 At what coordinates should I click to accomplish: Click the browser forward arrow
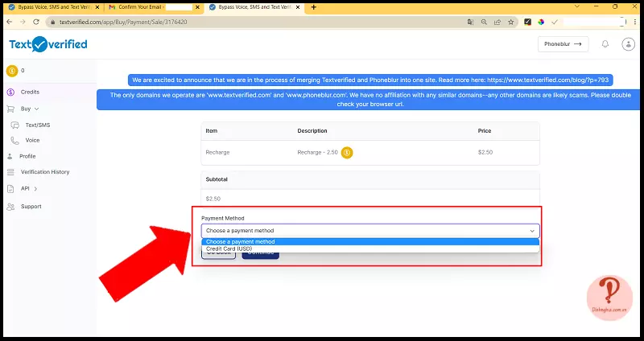point(23,22)
